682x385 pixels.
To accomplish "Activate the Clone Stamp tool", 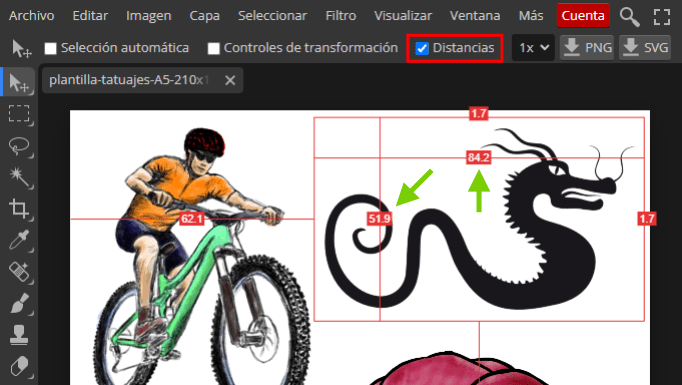I will [x=19, y=335].
